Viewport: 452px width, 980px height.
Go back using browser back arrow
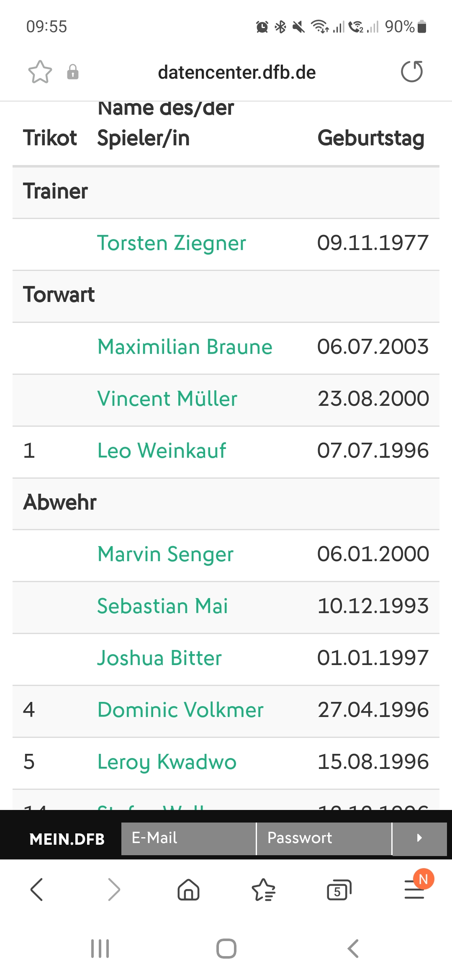click(37, 889)
